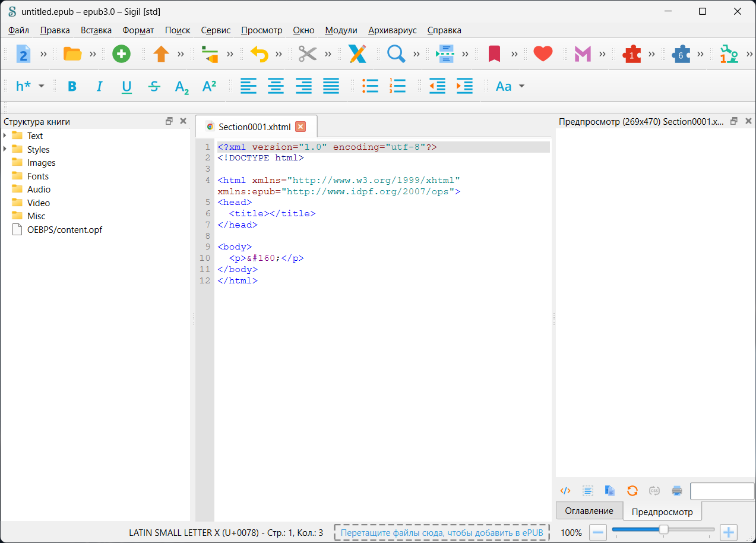Close the Структура книги panel
Viewport: 756px width, 543px height.
click(x=183, y=121)
